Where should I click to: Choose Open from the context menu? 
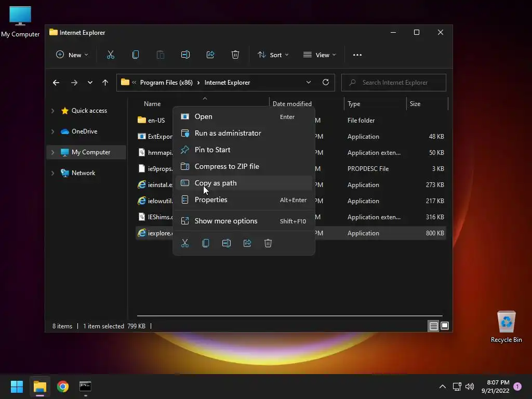click(x=244, y=117)
